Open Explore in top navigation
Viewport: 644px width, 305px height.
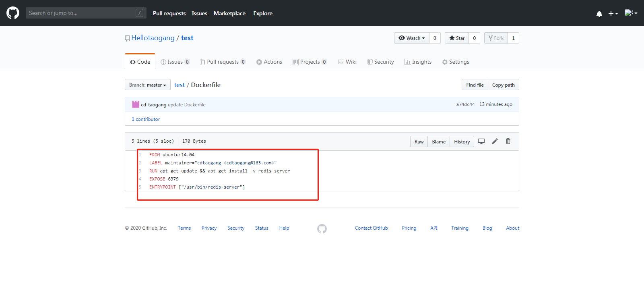tap(263, 13)
